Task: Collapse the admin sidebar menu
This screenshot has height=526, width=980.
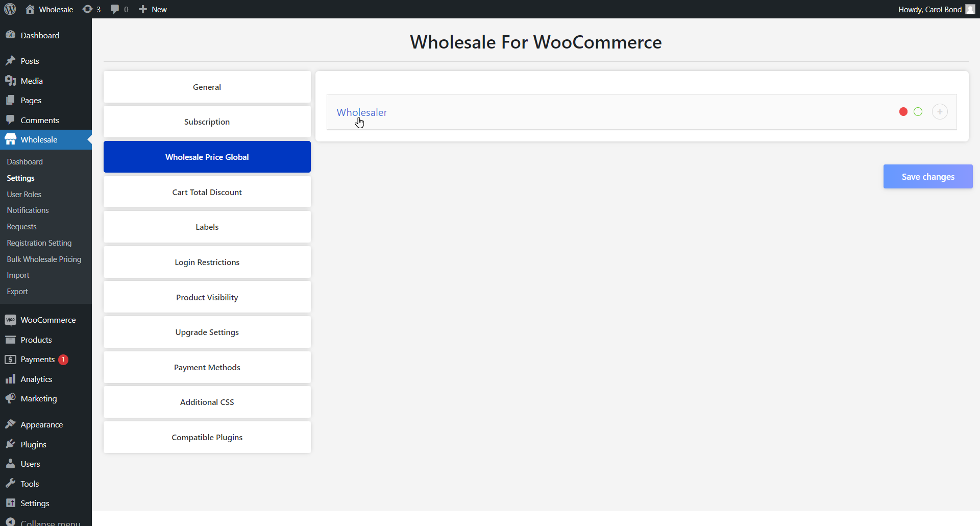Action: [x=46, y=522]
